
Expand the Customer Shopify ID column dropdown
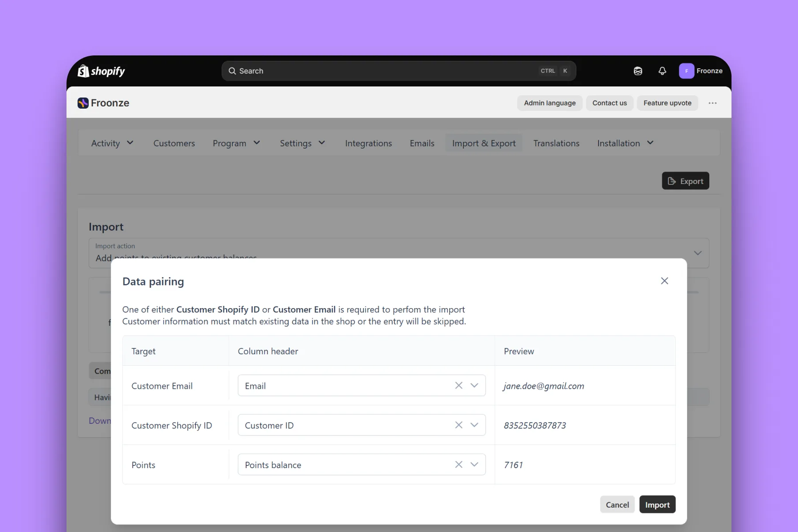click(x=474, y=425)
